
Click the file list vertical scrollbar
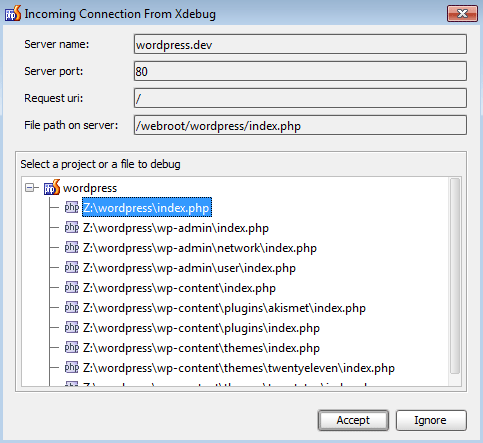click(455, 277)
